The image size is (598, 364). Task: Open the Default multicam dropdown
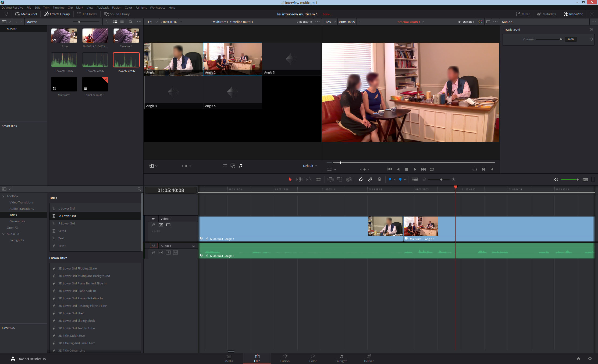tap(310, 166)
